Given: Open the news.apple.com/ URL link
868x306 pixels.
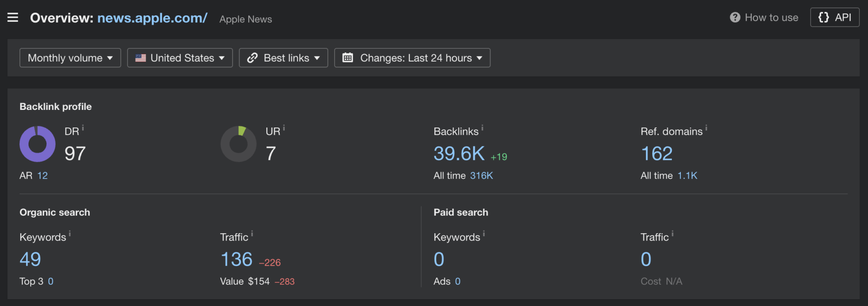Looking at the screenshot, I should pos(152,18).
